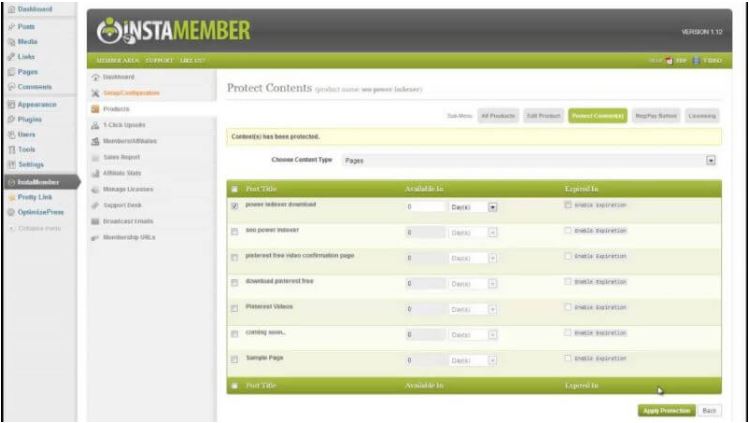The image size is (749, 423).
Task: Open Day(s) dropdown for 'download pinterest free'
Action: [473, 284]
